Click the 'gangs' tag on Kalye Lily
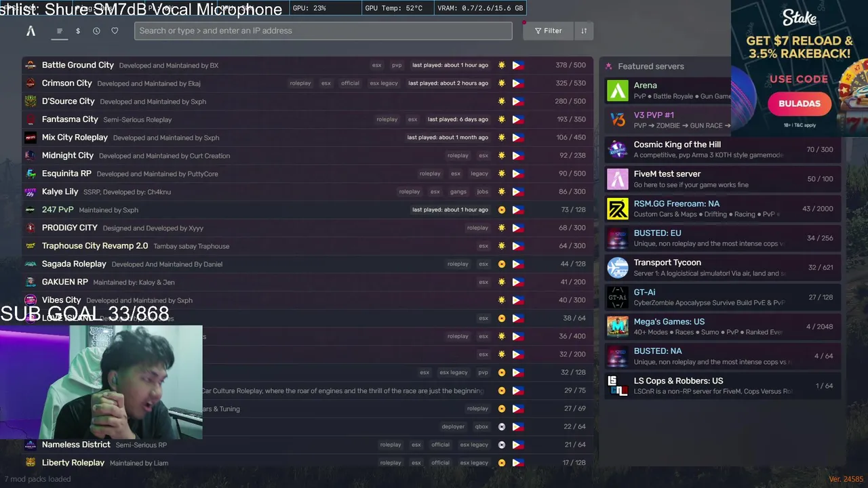The height and width of the screenshot is (488, 868). (x=458, y=192)
